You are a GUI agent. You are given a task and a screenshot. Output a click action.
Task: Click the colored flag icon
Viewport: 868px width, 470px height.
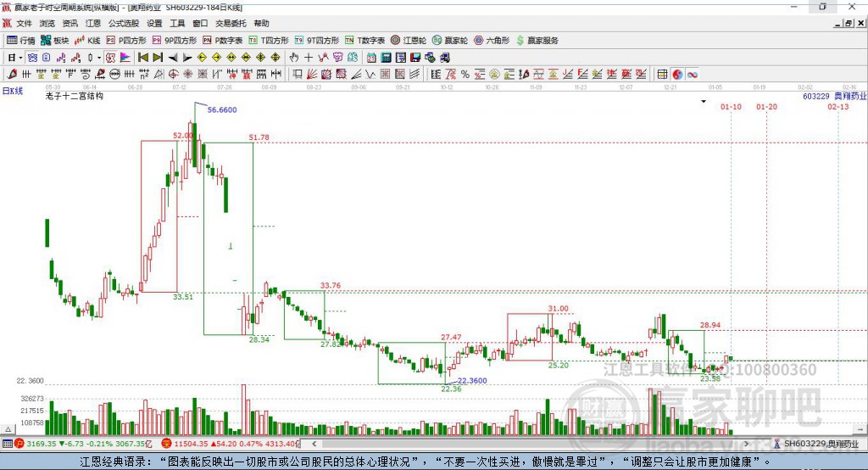tap(125, 58)
